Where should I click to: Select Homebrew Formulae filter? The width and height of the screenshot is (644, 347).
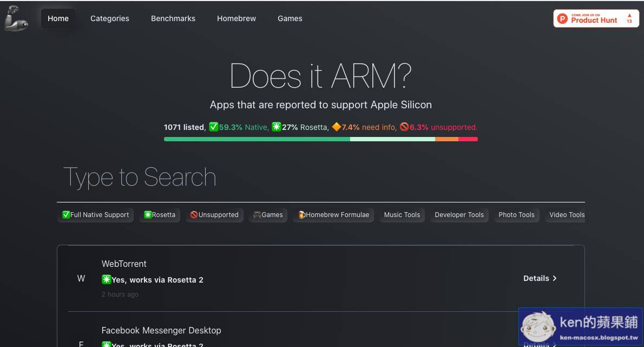pyautogui.click(x=333, y=215)
